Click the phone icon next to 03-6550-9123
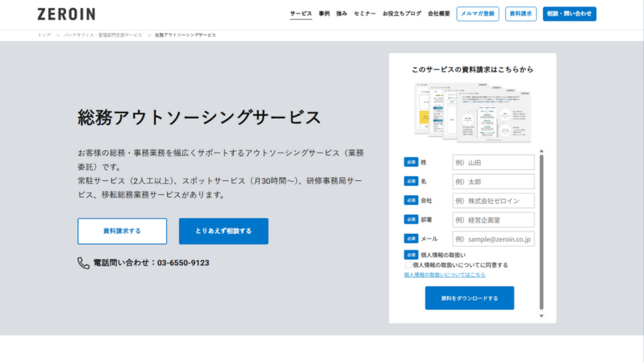Image resolution: width=644 pixels, height=362 pixels. [82, 263]
